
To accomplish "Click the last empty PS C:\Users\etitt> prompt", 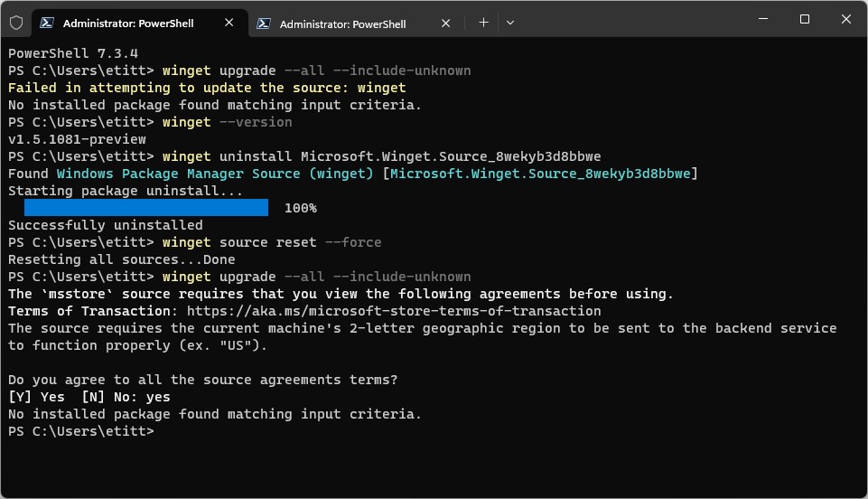I will point(81,431).
